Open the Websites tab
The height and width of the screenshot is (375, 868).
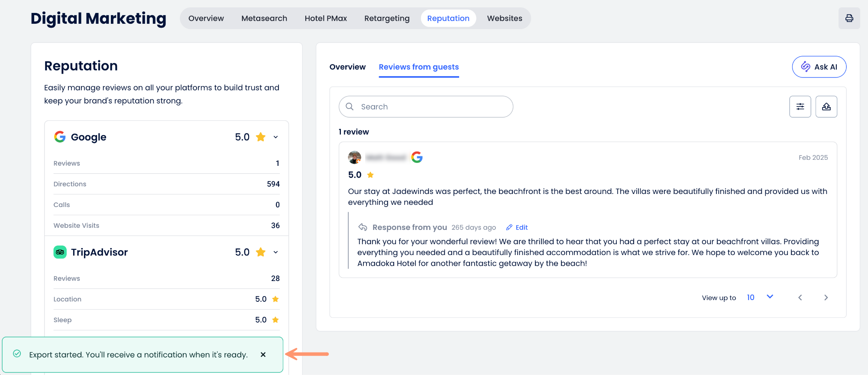[505, 18]
